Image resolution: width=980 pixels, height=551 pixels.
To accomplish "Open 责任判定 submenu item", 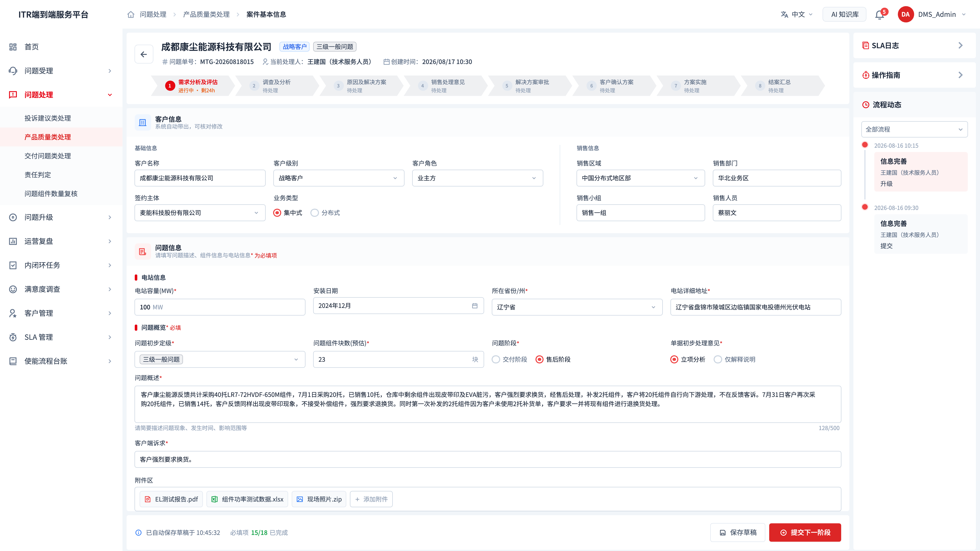I will point(61,175).
